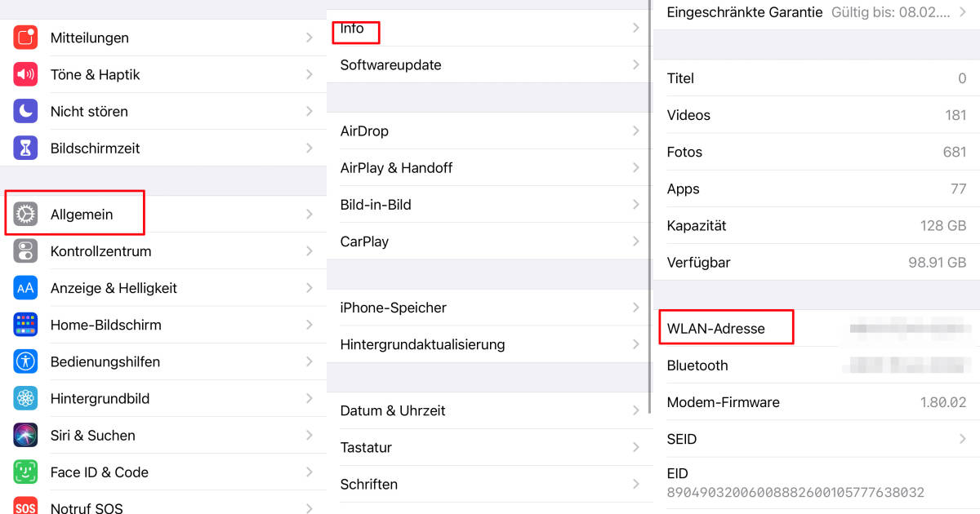Select the Anzeige & Helligkeit icon
This screenshot has height=514, width=980.
point(25,287)
